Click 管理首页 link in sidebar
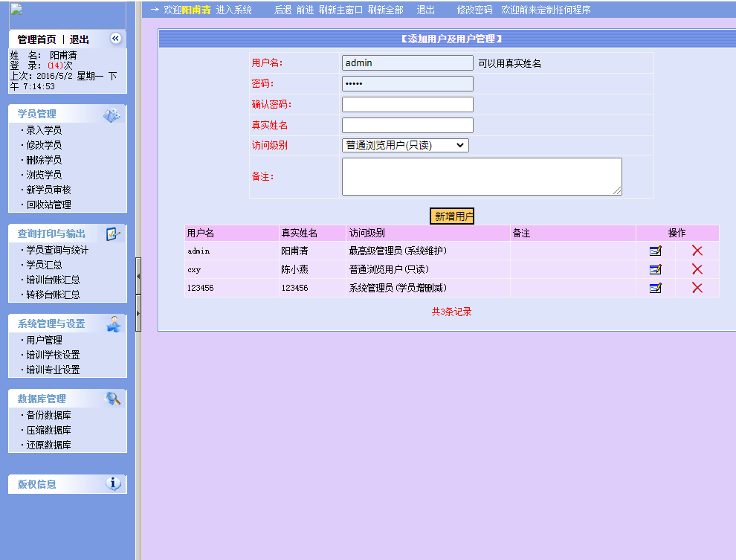The image size is (736, 560). (36, 39)
